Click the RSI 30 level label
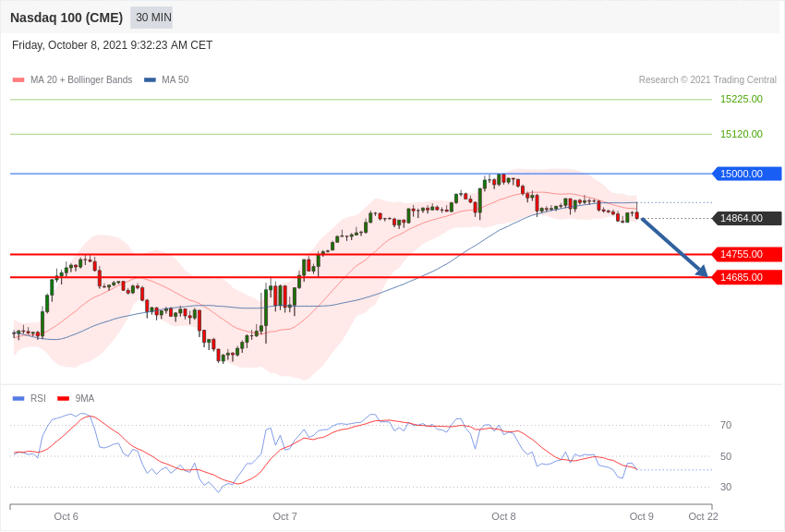 (726, 487)
